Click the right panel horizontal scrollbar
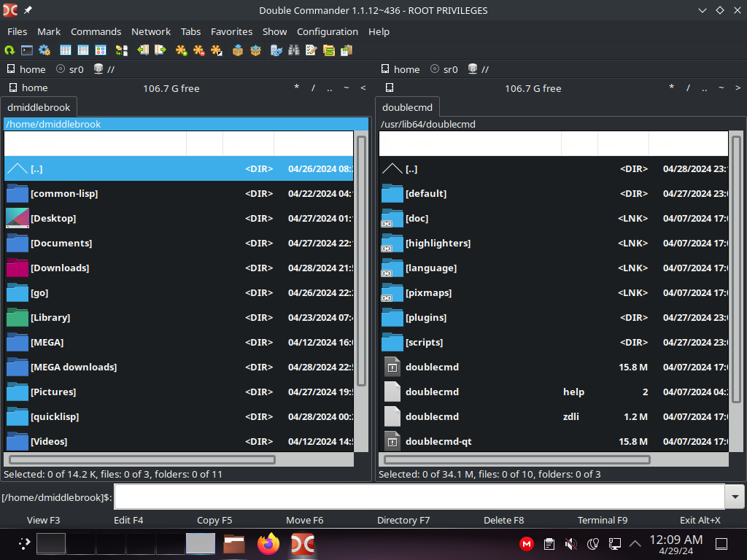This screenshot has width=747, height=560. point(517,459)
